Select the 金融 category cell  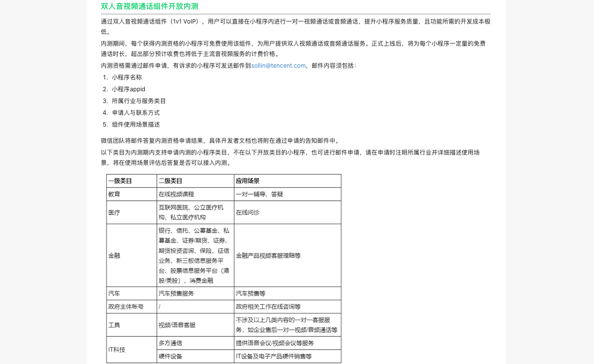coord(132,256)
